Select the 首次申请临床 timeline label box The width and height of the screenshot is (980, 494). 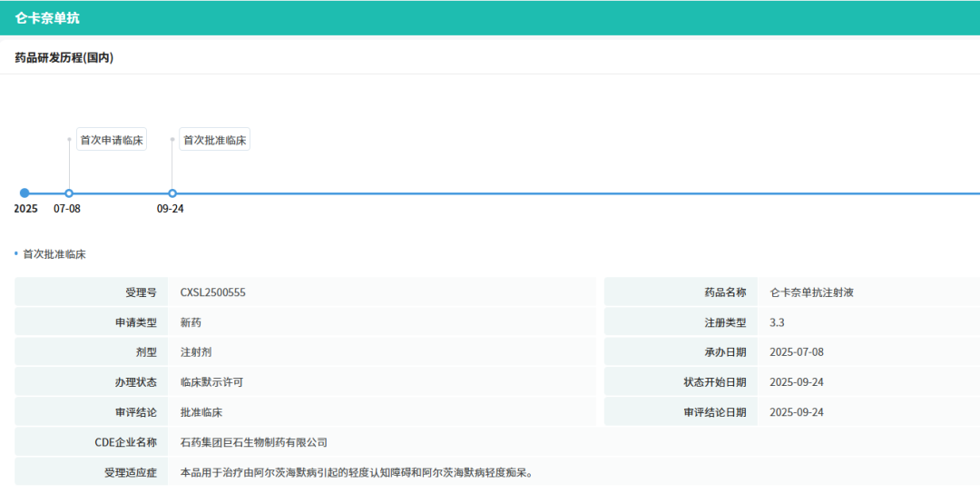pos(112,140)
